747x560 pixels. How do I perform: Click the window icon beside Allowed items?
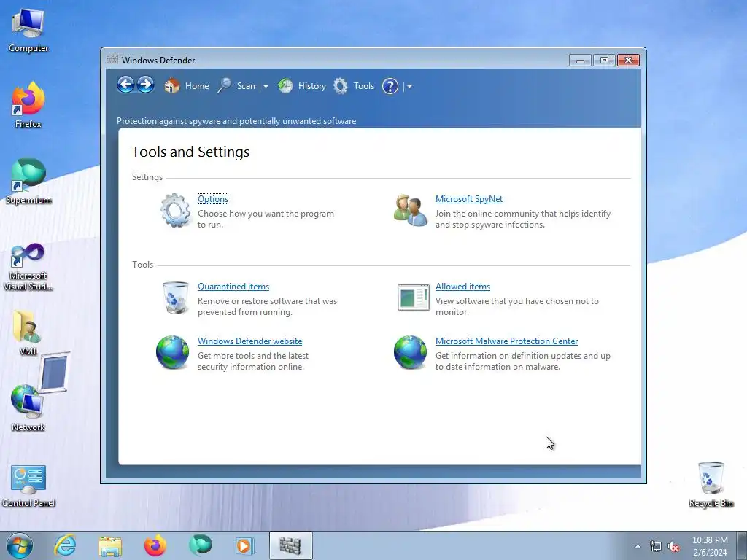[413, 297]
